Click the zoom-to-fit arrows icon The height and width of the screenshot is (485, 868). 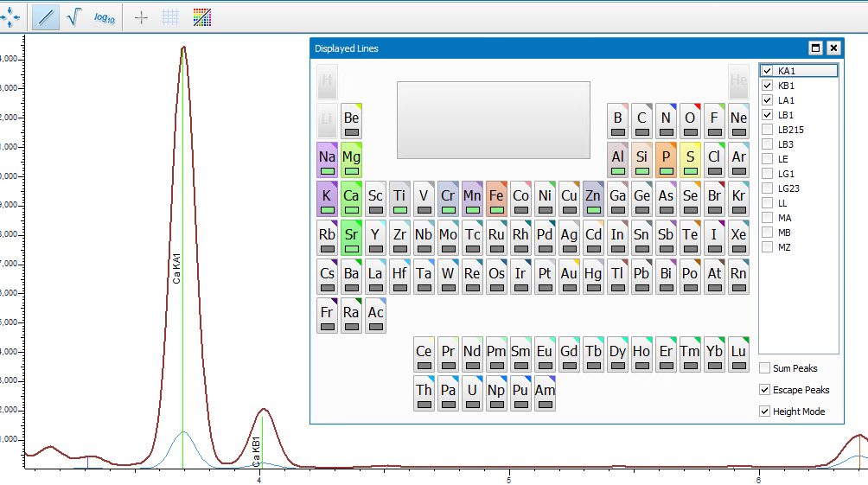[10, 16]
